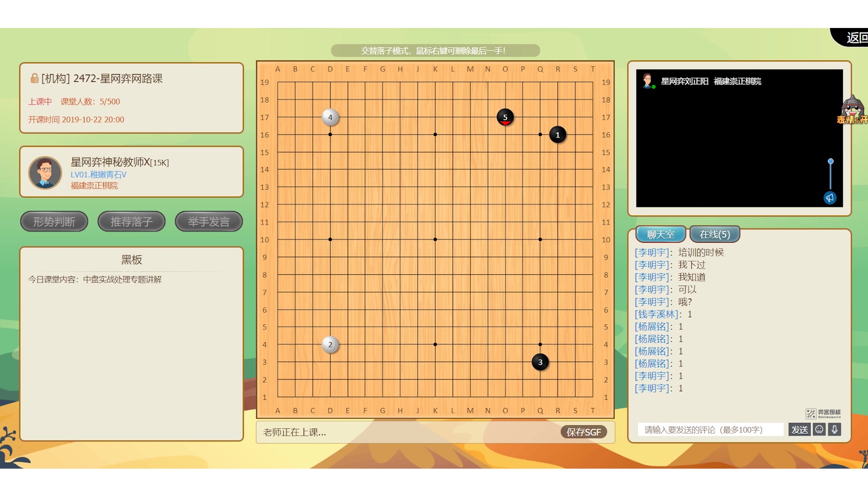Click the presenter avatar in video panel

[648, 81]
